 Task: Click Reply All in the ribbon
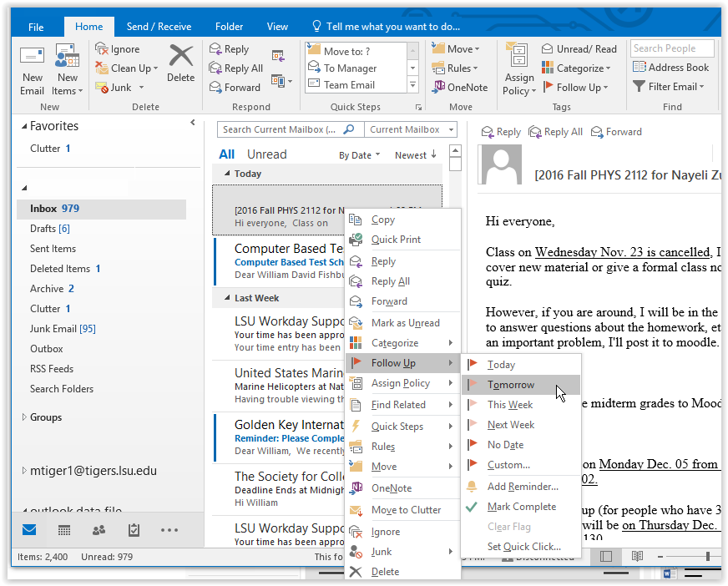click(236, 68)
